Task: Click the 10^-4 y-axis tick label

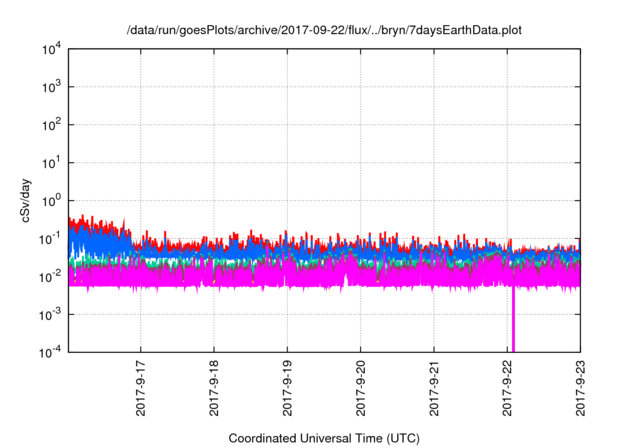Action: (50, 352)
